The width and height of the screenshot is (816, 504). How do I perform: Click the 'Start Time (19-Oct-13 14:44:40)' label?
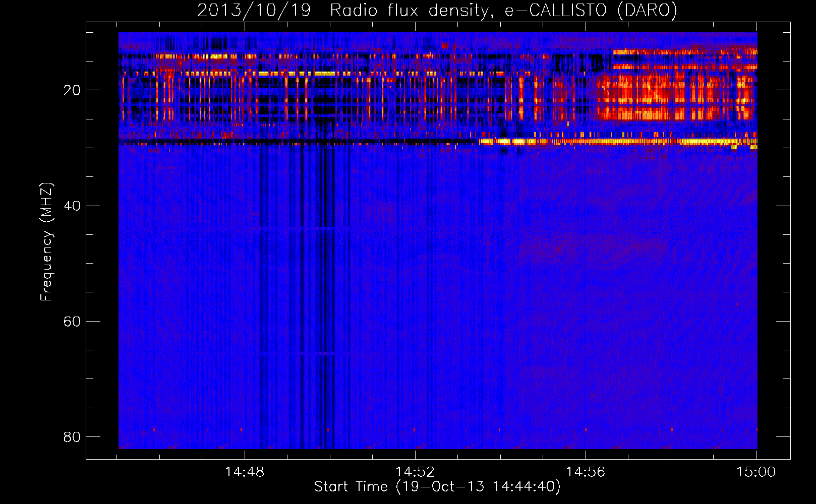click(437, 487)
